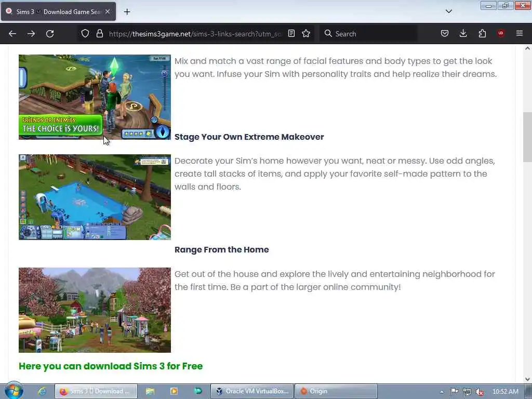Click Here you can download Sims 3 heading
The height and width of the screenshot is (399, 532).
(x=111, y=366)
